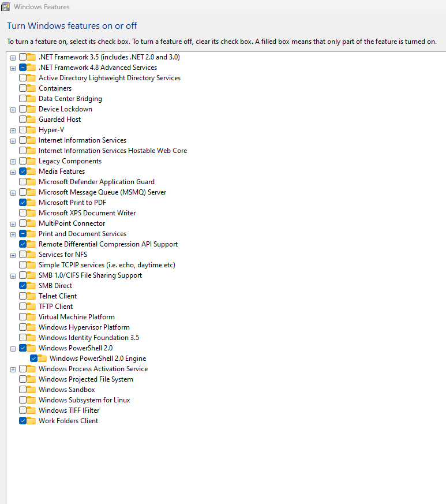Click folder icon beside Data Center Bridging
446x504 pixels.
pos(31,99)
